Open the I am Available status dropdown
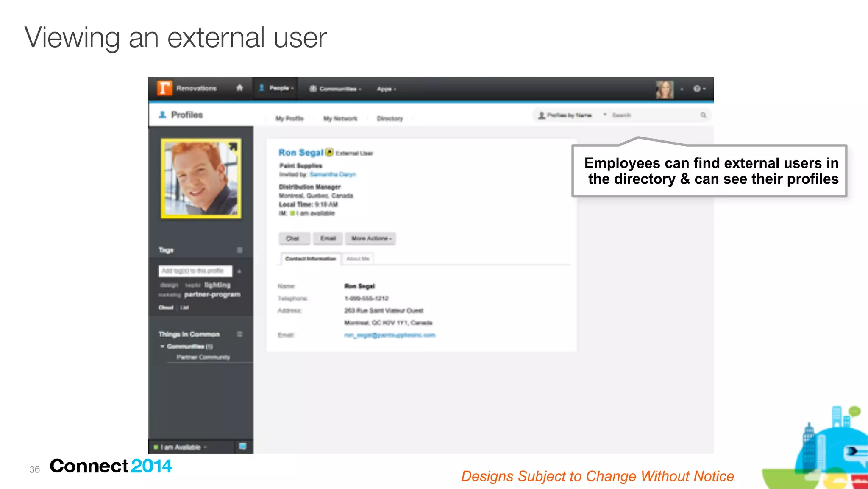 [x=181, y=447]
